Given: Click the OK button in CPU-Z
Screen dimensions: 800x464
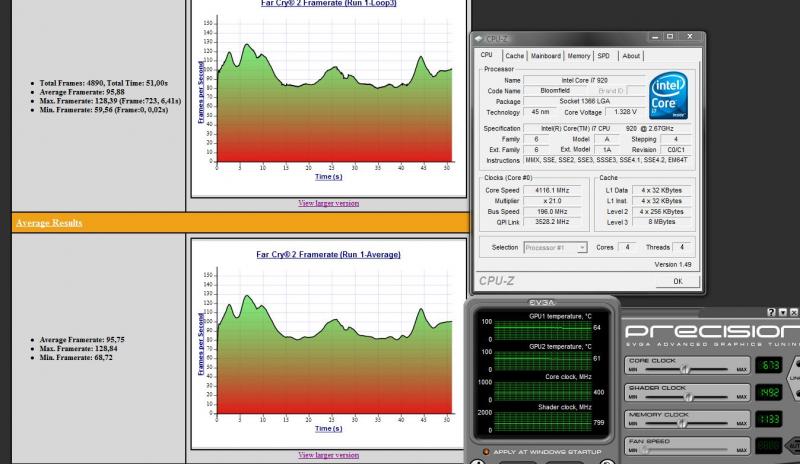Looking at the screenshot, I should coord(678,281).
